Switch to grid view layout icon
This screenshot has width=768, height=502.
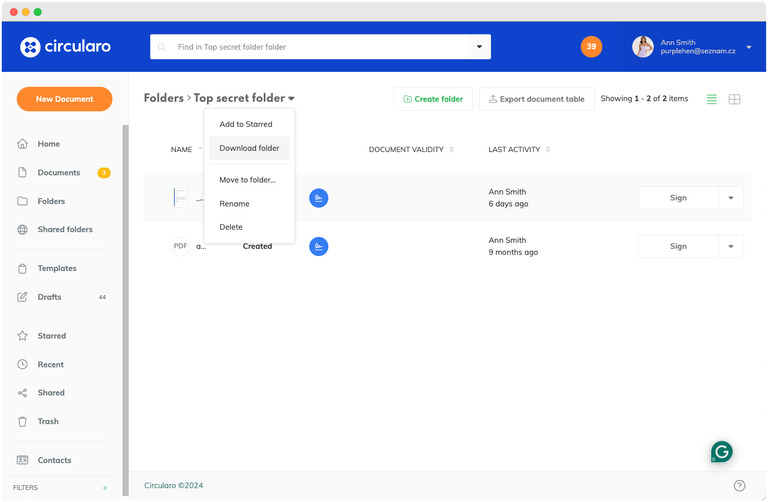pos(734,99)
